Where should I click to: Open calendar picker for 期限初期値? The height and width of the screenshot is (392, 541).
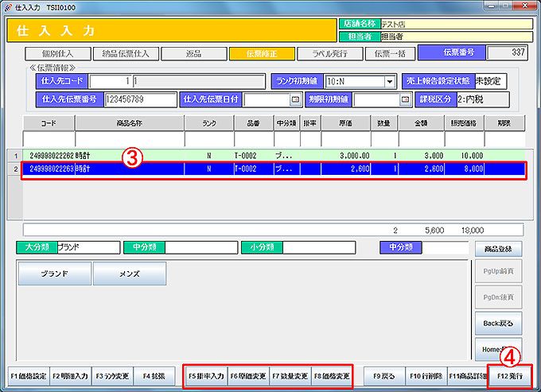(404, 100)
